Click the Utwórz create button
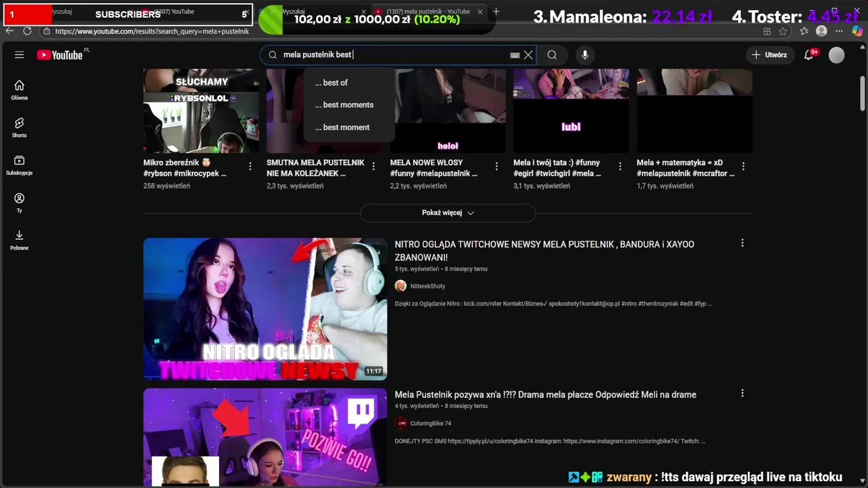This screenshot has height=488, width=868. point(769,55)
